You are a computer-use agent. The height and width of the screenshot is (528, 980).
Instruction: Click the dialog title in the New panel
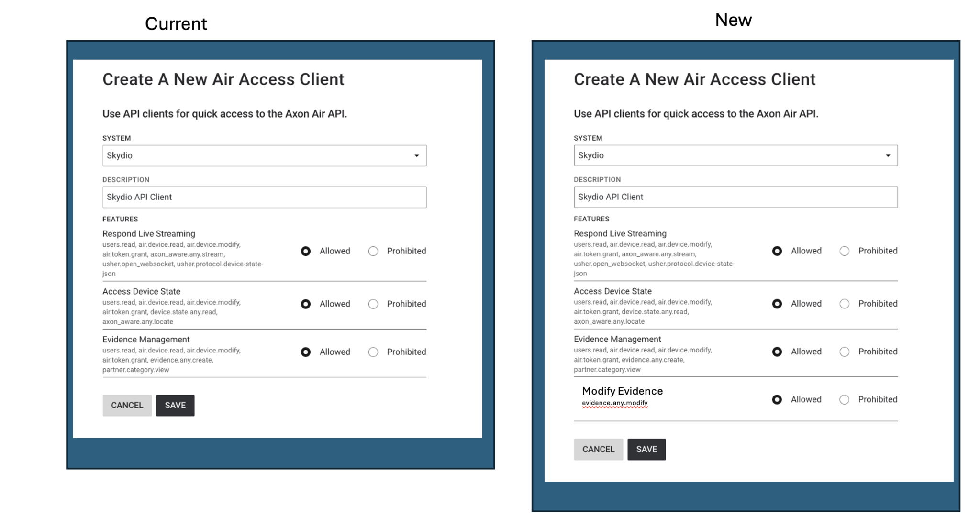[x=694, y=79]
